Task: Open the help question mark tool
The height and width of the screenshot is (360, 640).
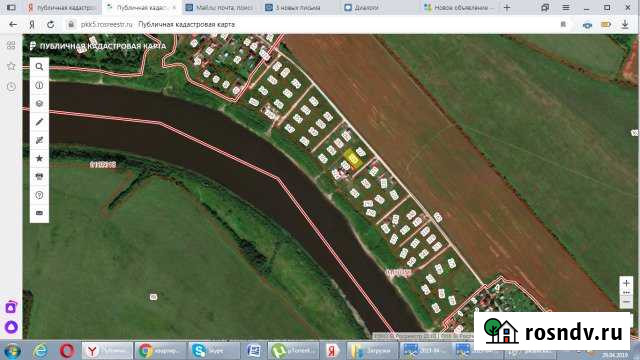Action: [x=39, y=195]
